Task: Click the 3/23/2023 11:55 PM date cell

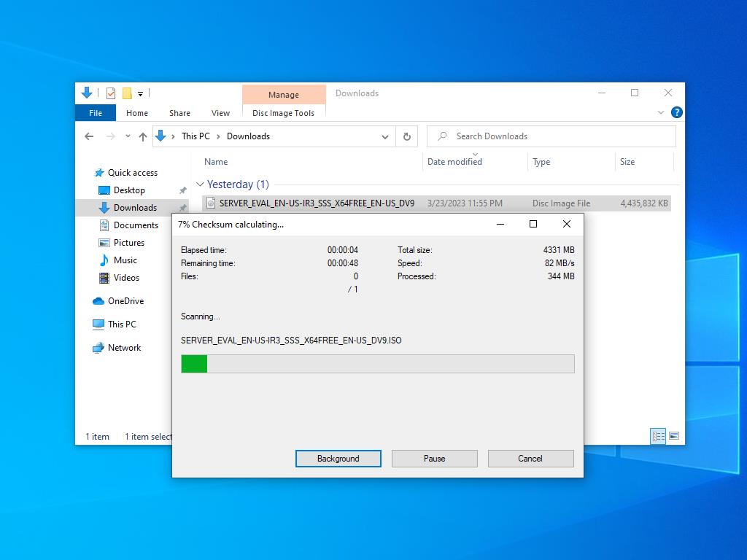Action: tap(465, 203)
